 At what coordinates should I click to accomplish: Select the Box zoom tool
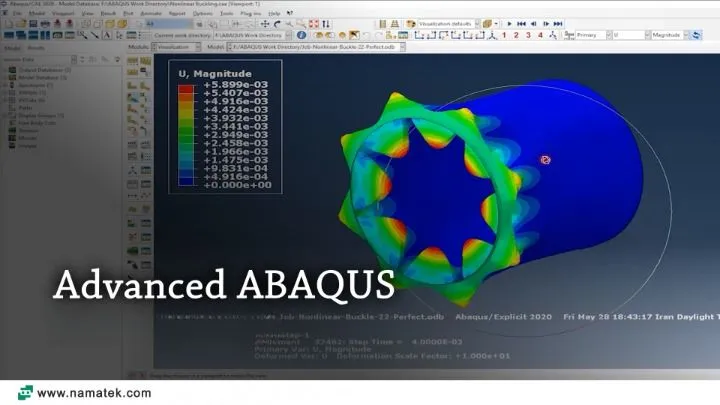tap(301, 24)
